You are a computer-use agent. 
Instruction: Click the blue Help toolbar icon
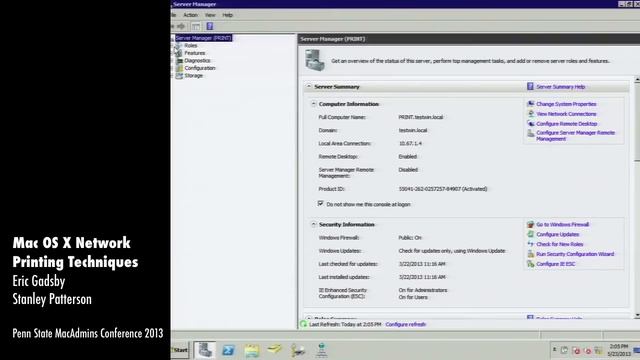pyautogui.click(x=210, y=27)
